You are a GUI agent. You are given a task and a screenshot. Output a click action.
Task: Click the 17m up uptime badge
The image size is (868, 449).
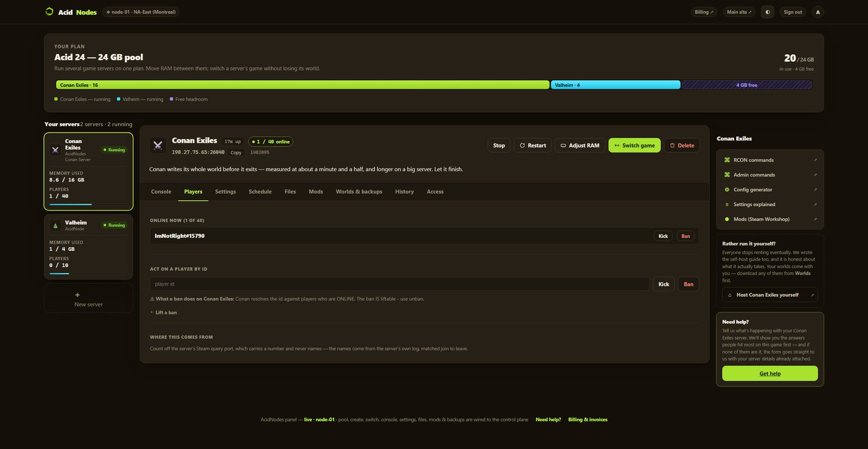point(233,142)
